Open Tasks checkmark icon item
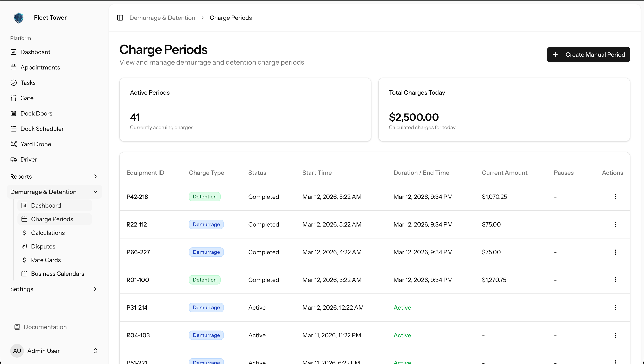 point(14,83)
